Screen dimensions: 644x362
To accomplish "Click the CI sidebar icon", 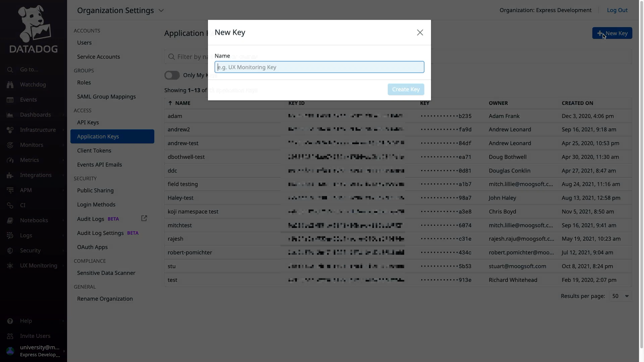I will click(10, 205).
